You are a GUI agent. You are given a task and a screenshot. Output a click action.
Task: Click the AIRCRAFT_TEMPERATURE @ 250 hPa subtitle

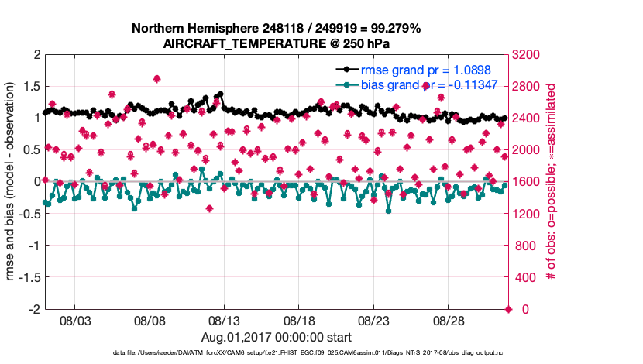click(x=276, y=43)
